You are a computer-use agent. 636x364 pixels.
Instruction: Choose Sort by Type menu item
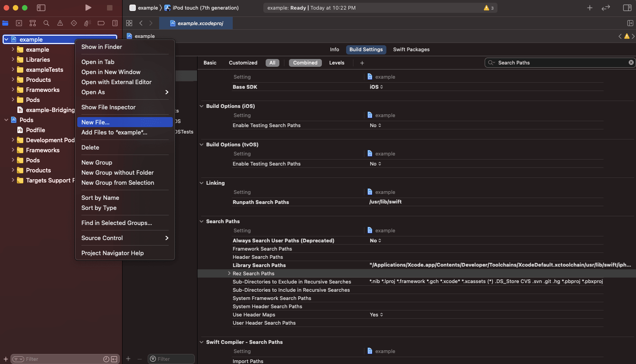(125, 208)
